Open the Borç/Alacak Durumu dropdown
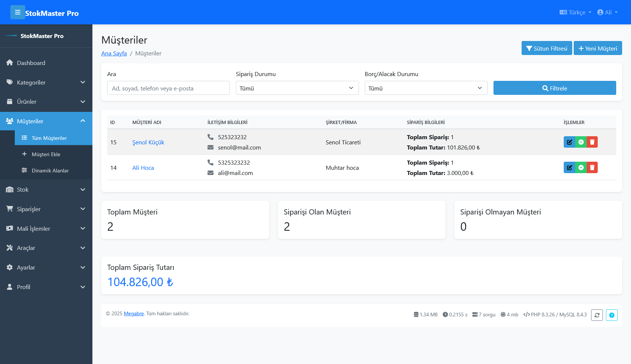 [x=425, y=88]
